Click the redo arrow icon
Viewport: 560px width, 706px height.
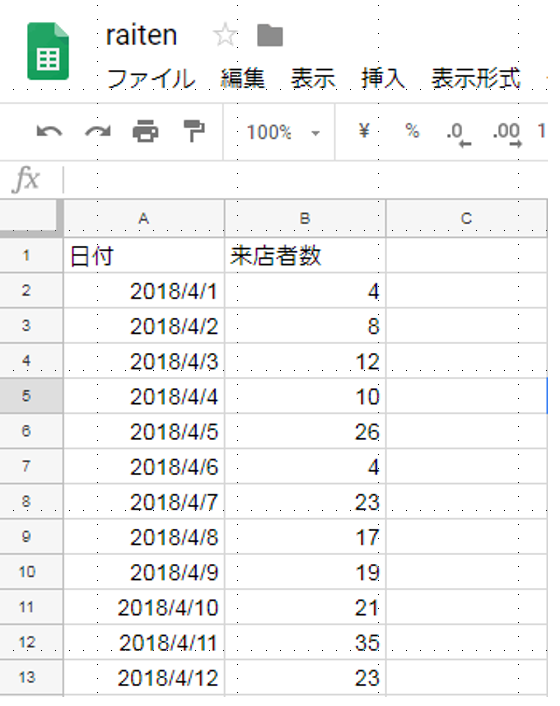pos(98,131)
